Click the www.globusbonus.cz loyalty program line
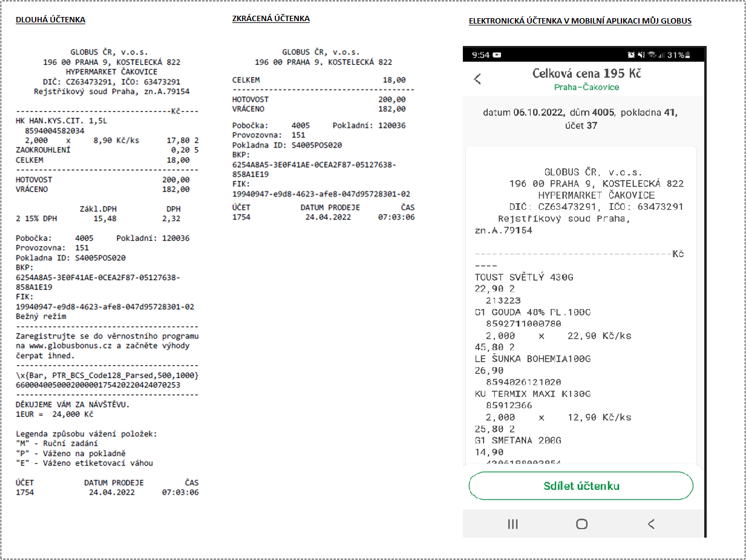This screenshot has height=560, width=746. (102, 346)
